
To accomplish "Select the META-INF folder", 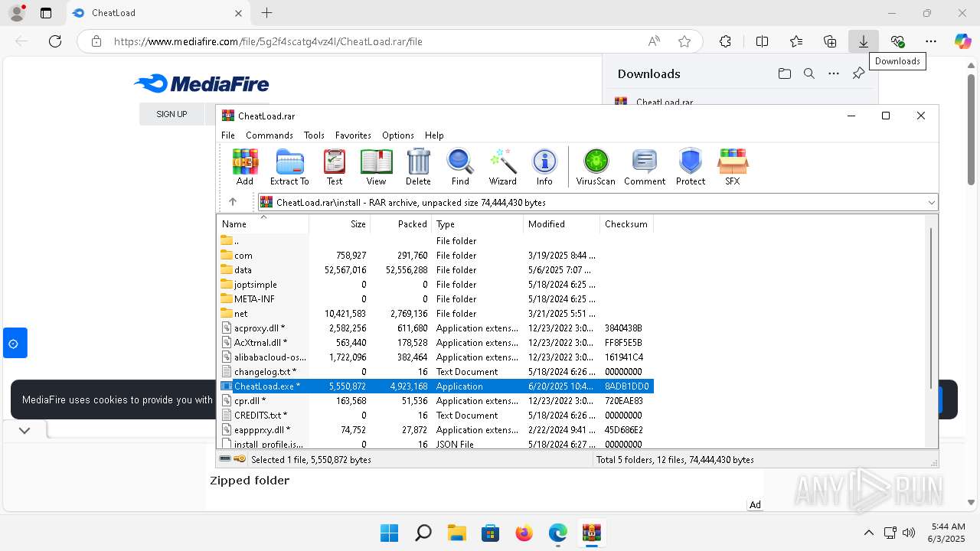I will click(x=436, y=298).
